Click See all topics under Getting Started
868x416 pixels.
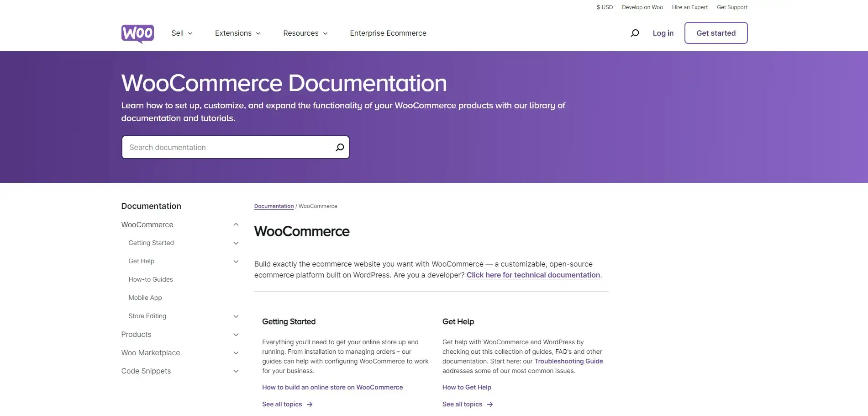(282, 404)
